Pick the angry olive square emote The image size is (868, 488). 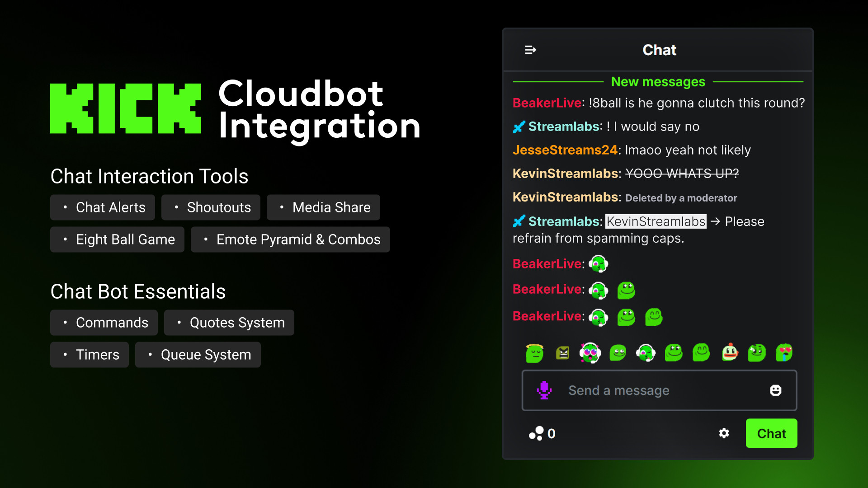[562, 353]
